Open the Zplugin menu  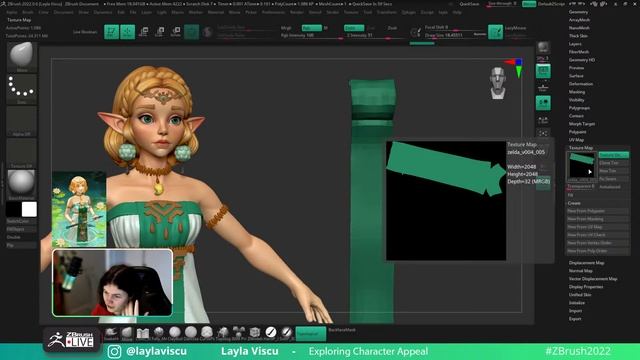point(409,12)
